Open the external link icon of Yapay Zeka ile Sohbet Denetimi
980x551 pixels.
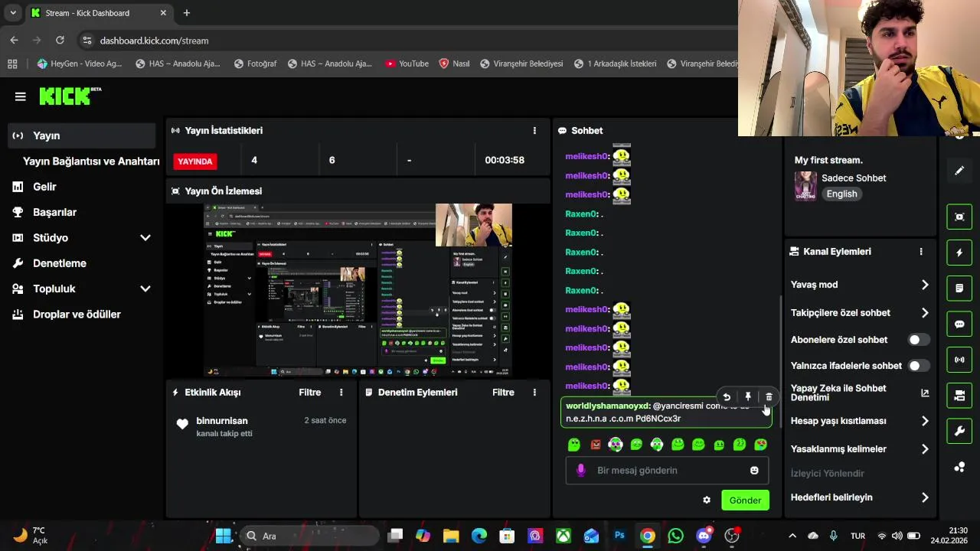(x=925, y=393)
